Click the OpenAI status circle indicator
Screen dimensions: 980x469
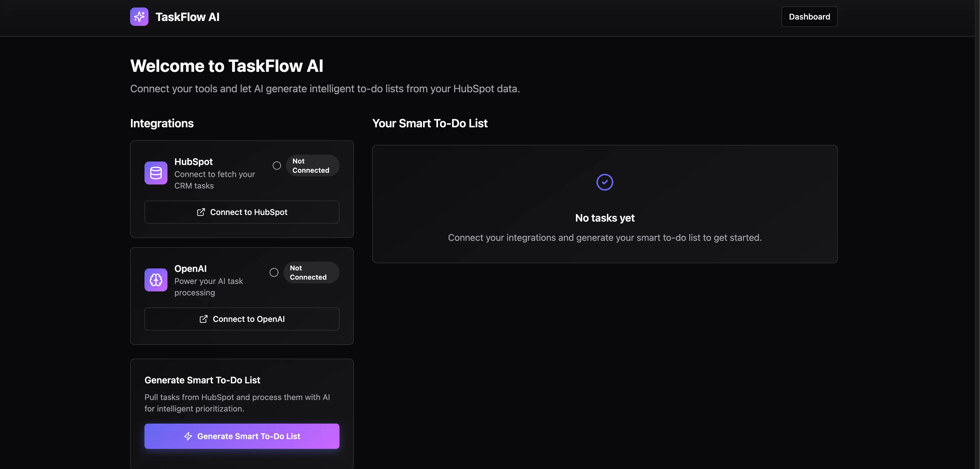click(274, 272)
